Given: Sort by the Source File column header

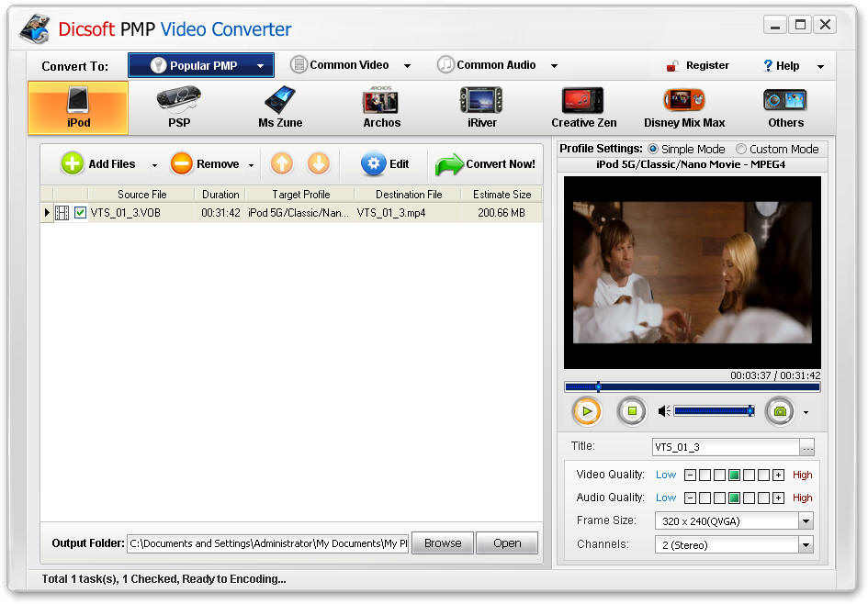Looking at the screenshot, I should 141,195.
